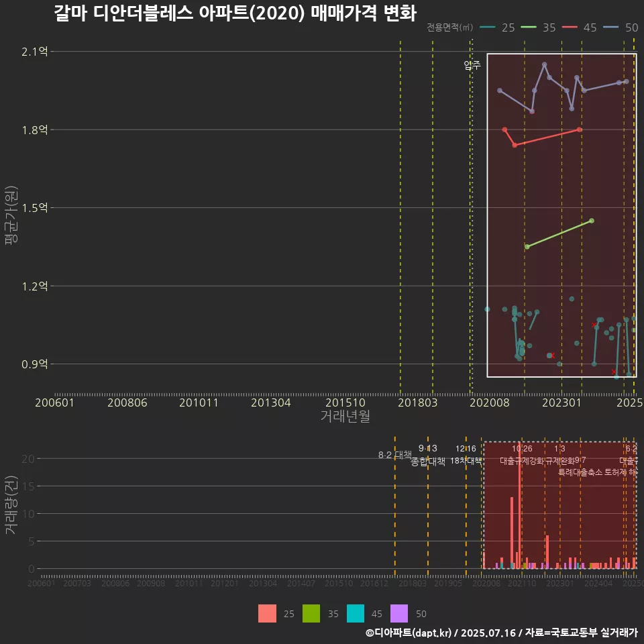
Task: Click 201510 on the price chart x-axis
Action: [345, 402]
